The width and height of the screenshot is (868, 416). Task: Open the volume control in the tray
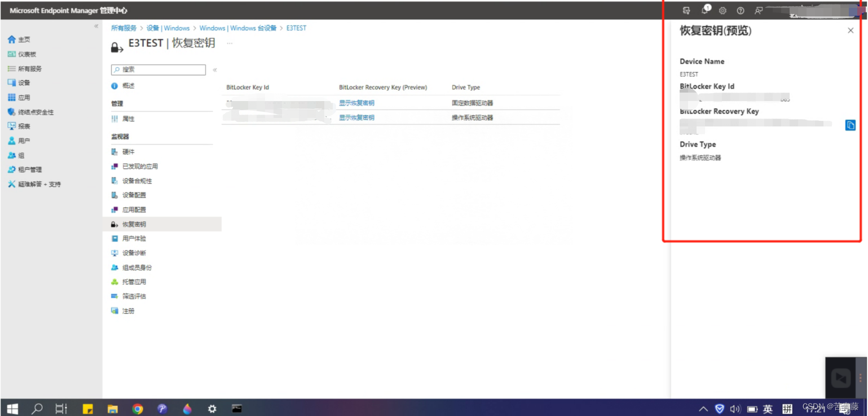tap(735, 409)
